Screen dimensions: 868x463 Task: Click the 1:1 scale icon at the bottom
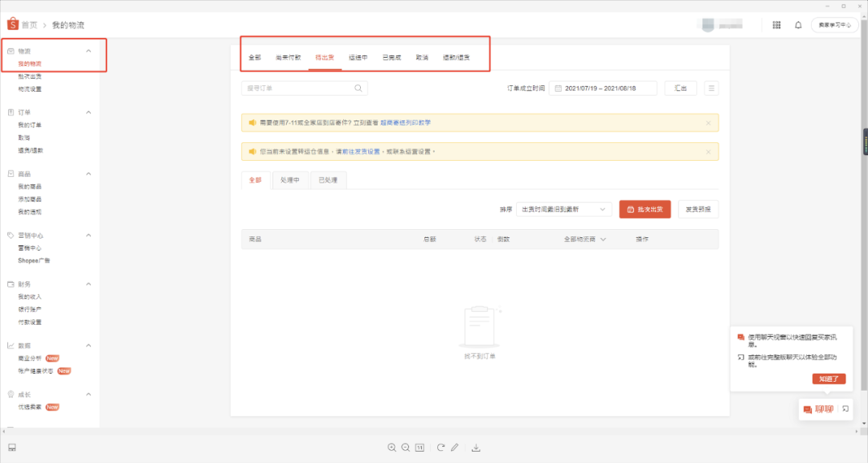pyautogui.click(x=419, y=447)
